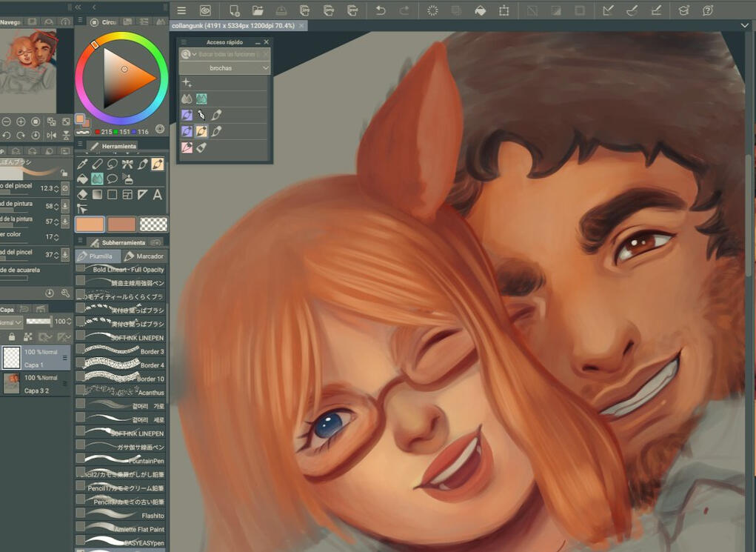Click the Open file folder icon
This screenshot has height=552, width=756.
pyautogui.click(x=258, y=10)
